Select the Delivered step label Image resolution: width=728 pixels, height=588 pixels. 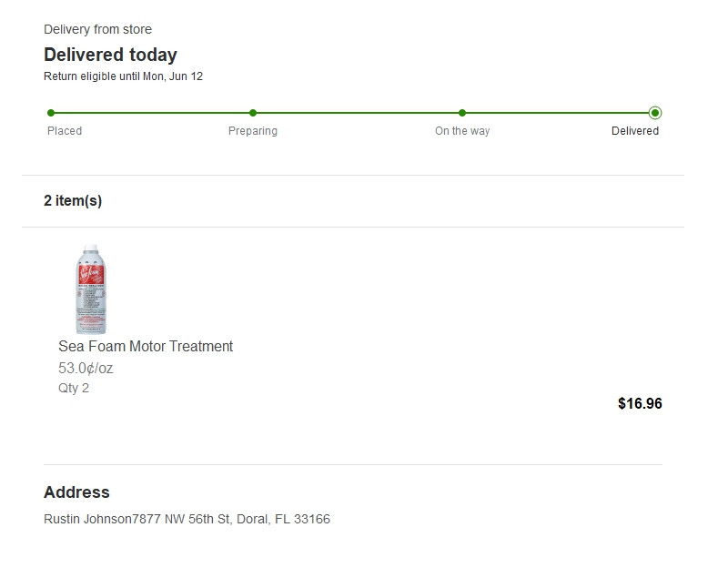(x=634, y=131)
